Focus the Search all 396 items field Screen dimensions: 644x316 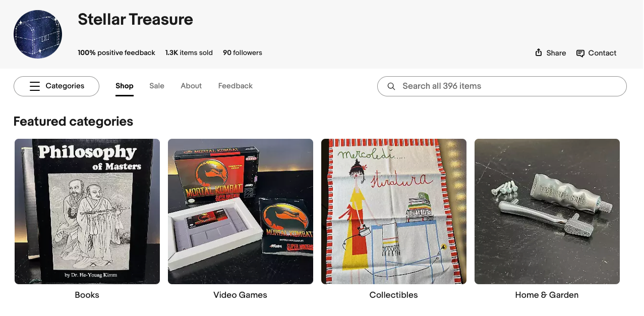click(x=502, y=86)
